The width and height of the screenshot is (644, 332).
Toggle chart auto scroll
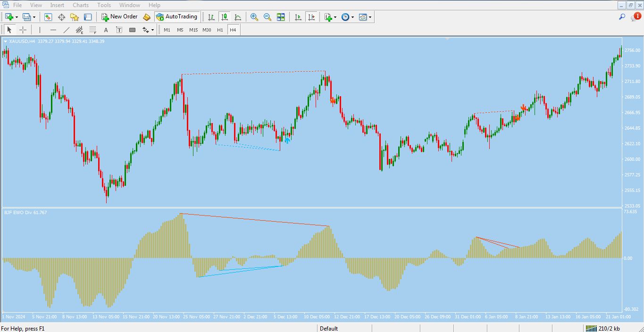pos(298,17)
